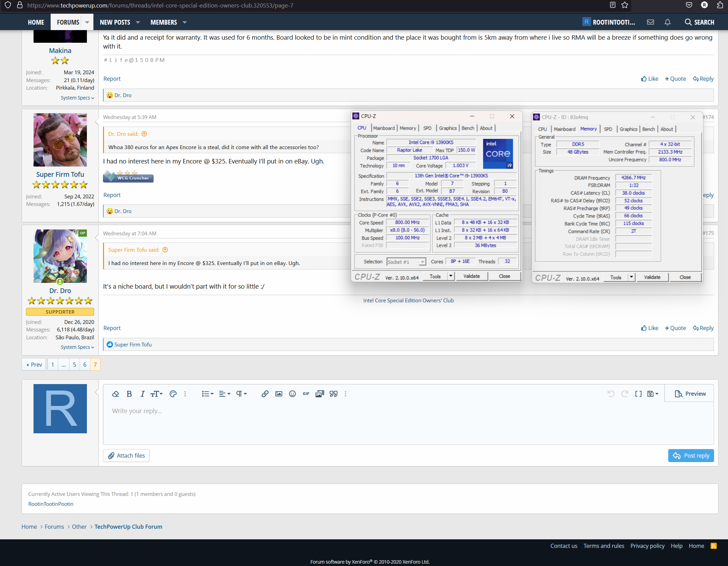Click the redo icon in reply editor
Screen dimensions: 728x566
625,394
